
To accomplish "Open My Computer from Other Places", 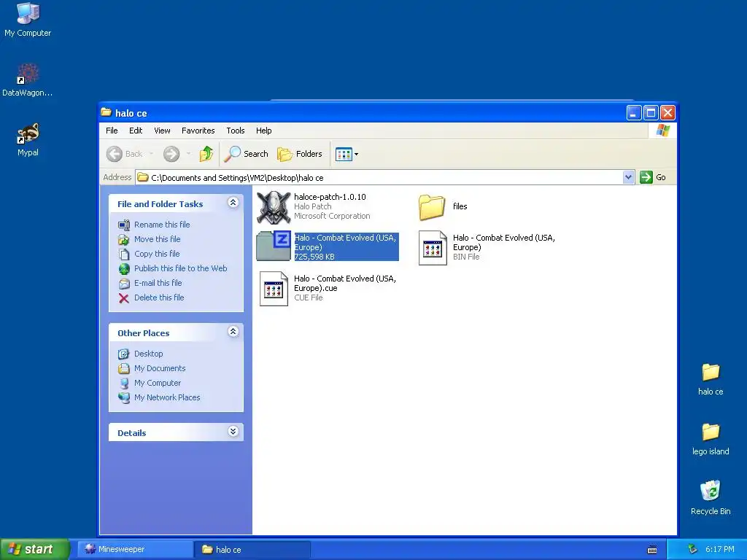I will tap(158, 383).
